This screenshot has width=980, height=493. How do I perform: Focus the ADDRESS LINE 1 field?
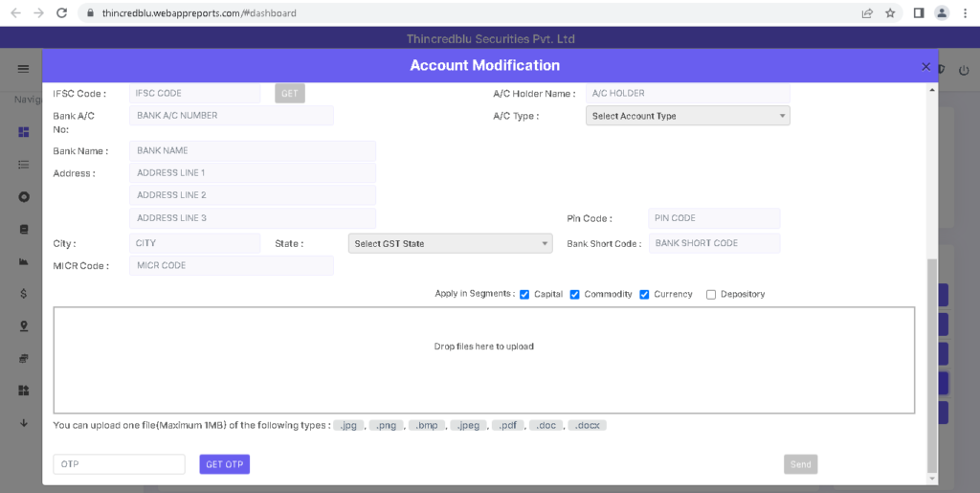pyautogui.click(x=253, y=173)
